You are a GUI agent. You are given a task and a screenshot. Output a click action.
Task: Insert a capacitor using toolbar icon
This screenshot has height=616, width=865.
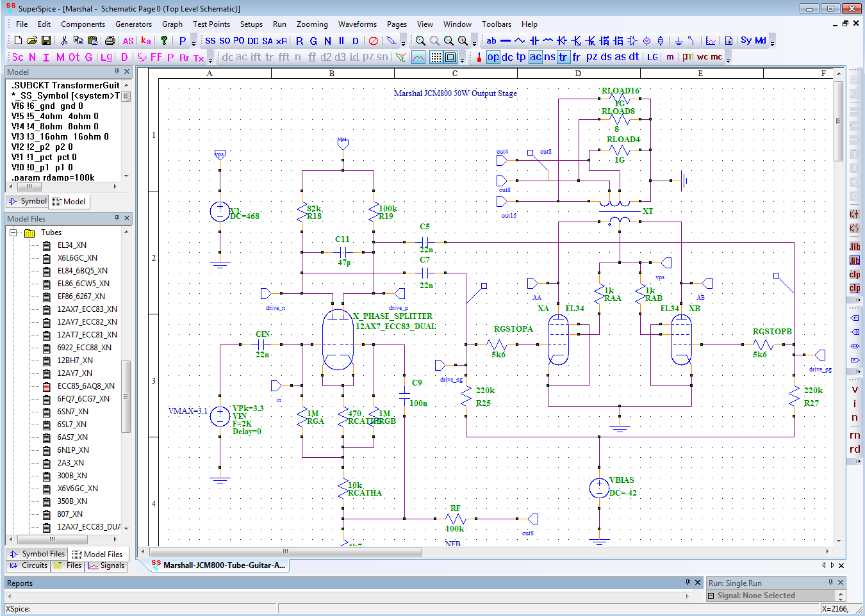(x=534, y=40)
